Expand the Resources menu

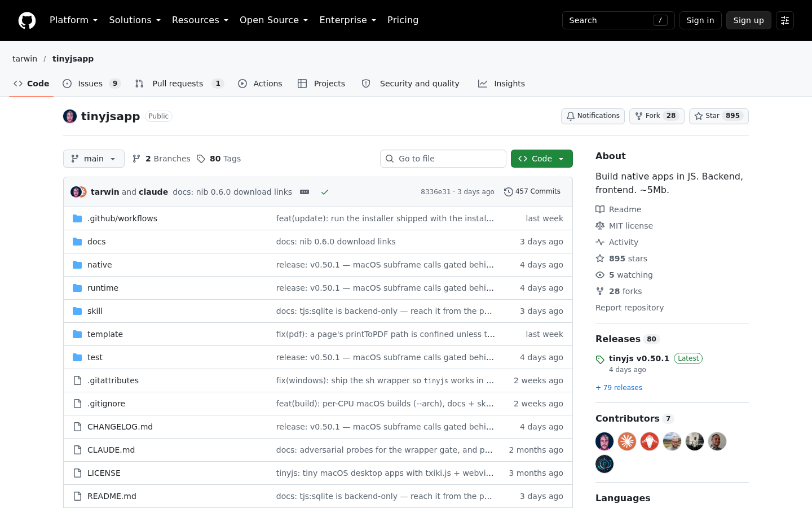pyautogui.click(x=200, y=20)
